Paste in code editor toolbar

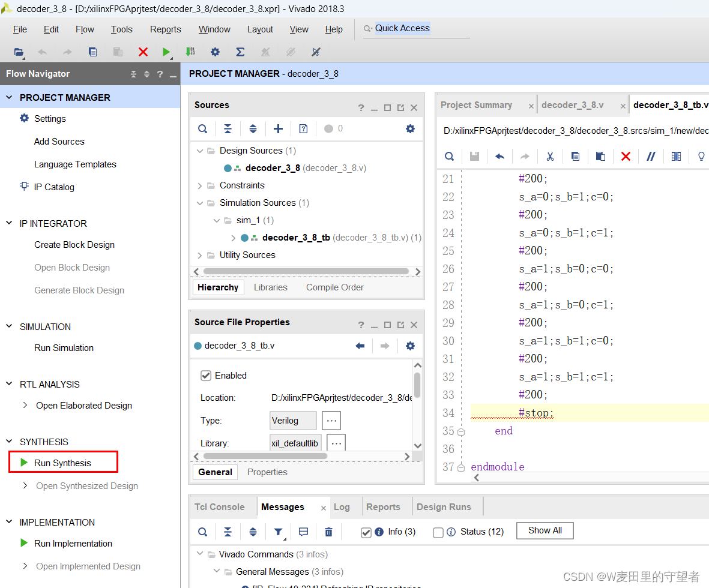(x=600, y=157)
